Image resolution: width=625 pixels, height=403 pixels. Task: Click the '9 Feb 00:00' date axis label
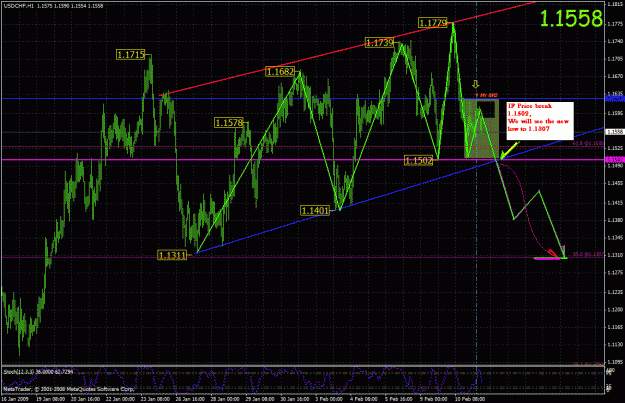click(x=433, y=399)
